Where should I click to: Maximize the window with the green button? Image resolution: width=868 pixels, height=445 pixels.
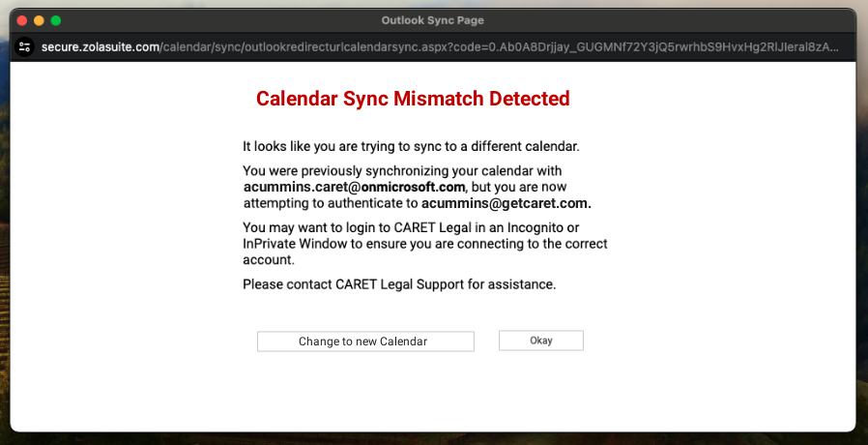[56, 20]
